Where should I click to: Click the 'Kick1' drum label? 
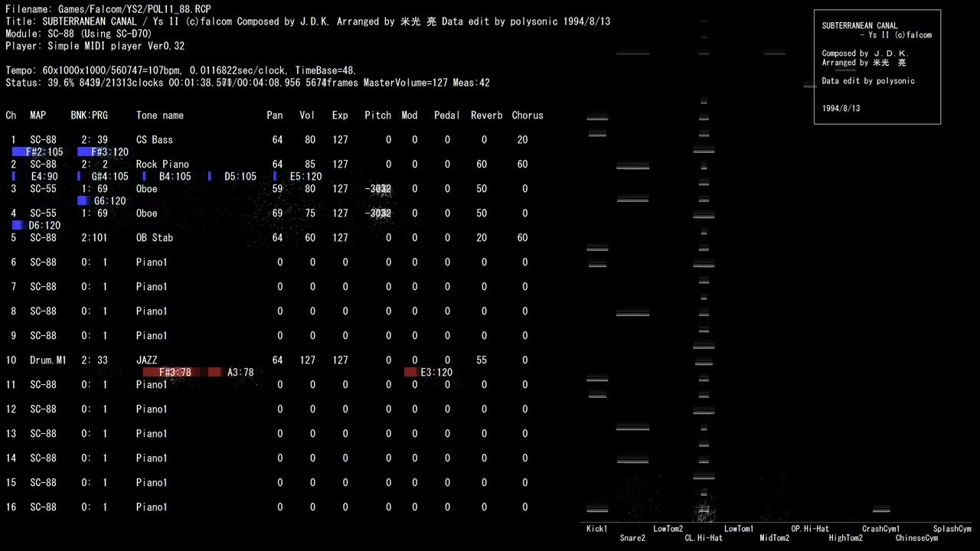(597, 529)
